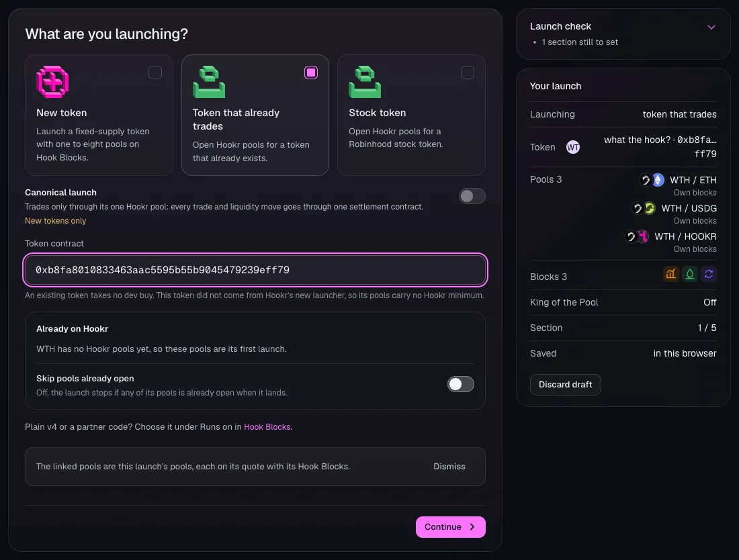Image resolution: width=739 pixels, height=560 pixels.
Task: Click the "Already on Hookr" heading
Action: tap(72, 329)
